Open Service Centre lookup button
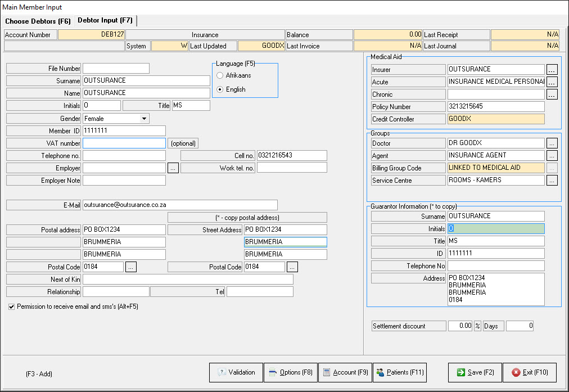 (x=552, y=181)
